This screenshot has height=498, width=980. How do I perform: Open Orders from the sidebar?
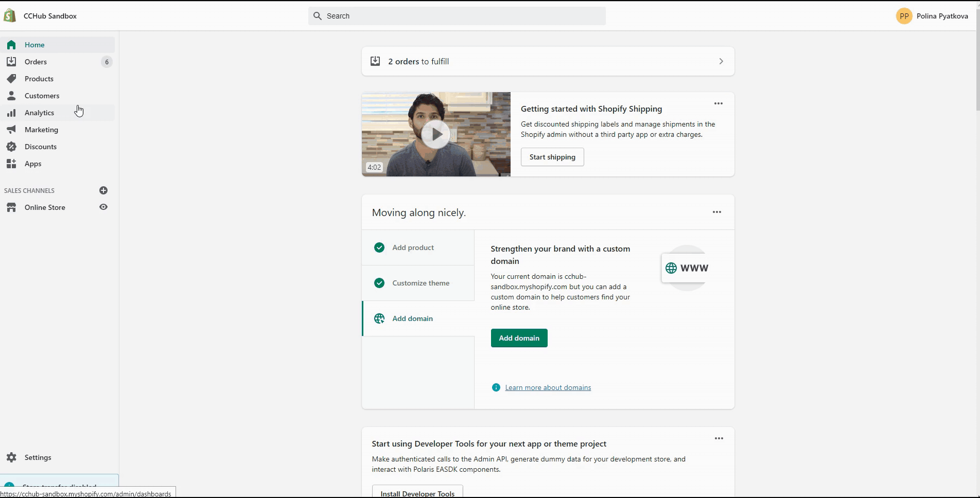(36, 62)
